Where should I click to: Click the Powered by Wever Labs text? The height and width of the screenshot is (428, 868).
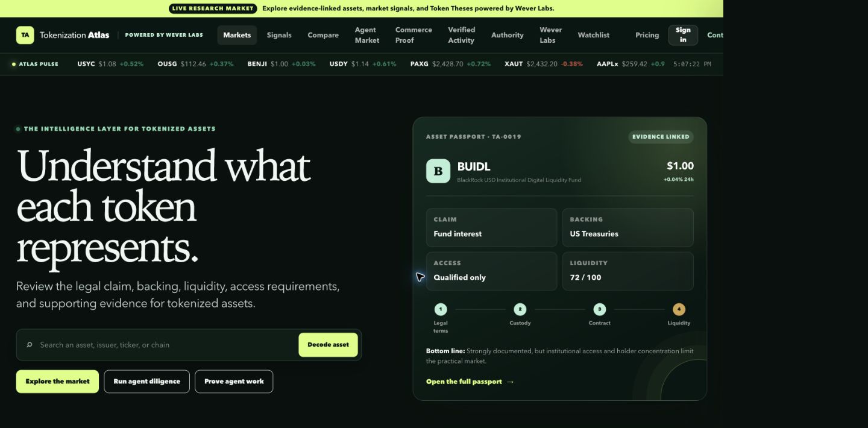pyautogui.click(x=164, y=35)
